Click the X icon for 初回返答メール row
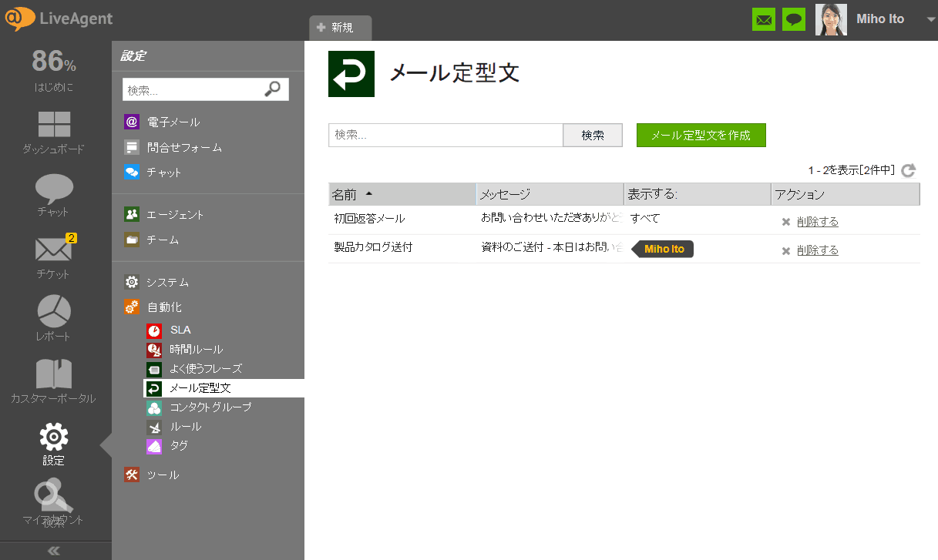 pos(786,222)
